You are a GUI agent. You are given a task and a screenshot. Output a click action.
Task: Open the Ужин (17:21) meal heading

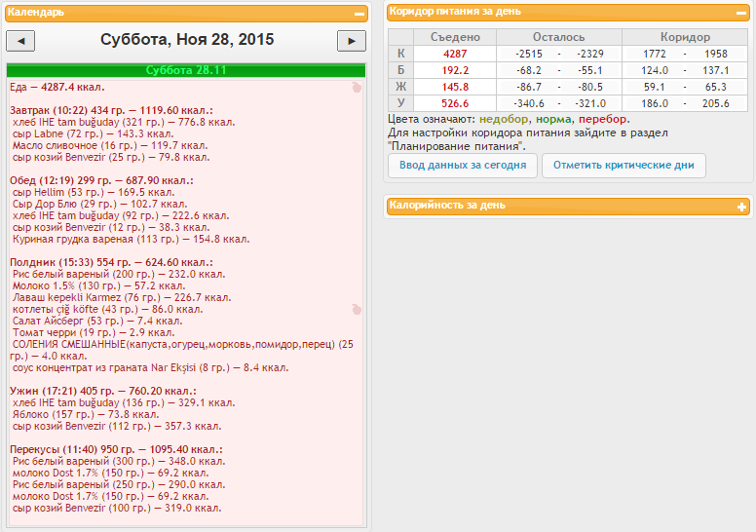pos(103,391)
